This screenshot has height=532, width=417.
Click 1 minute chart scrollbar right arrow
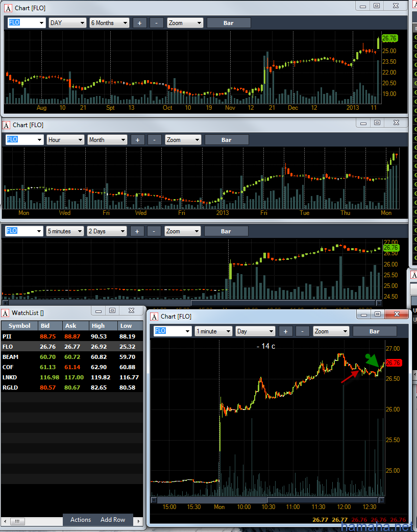pos(381,500)
